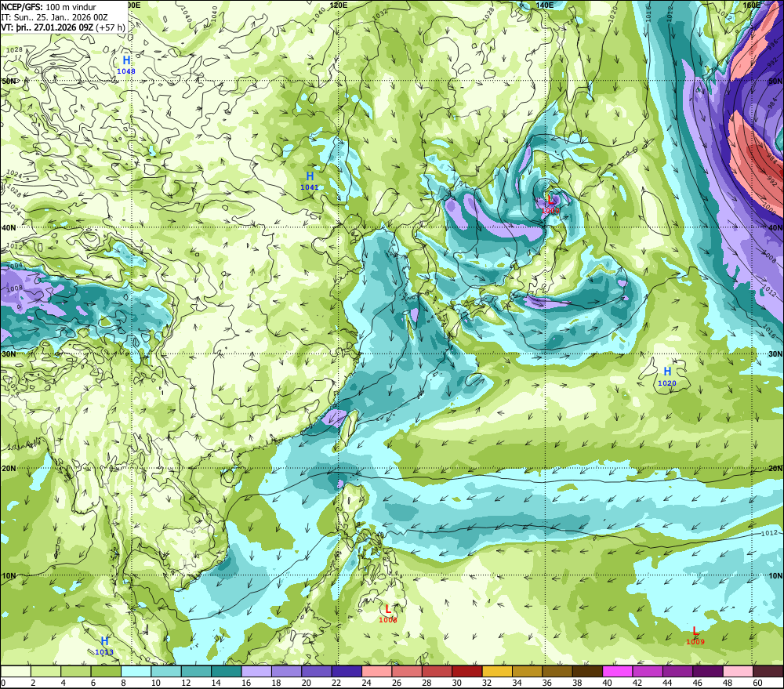Click the red L symbol above 1000
The image size is (784, 689).
[551, 201]
